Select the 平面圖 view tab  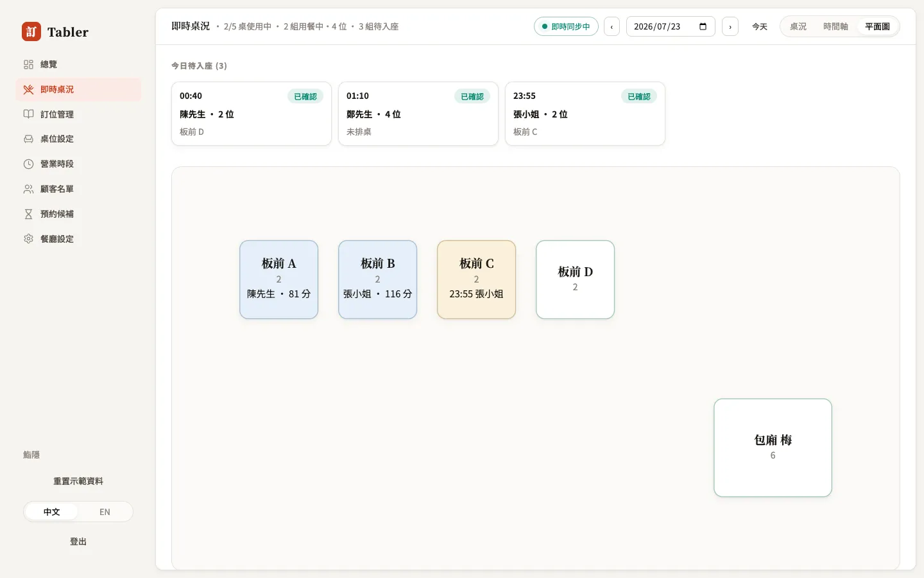(877, 26)
